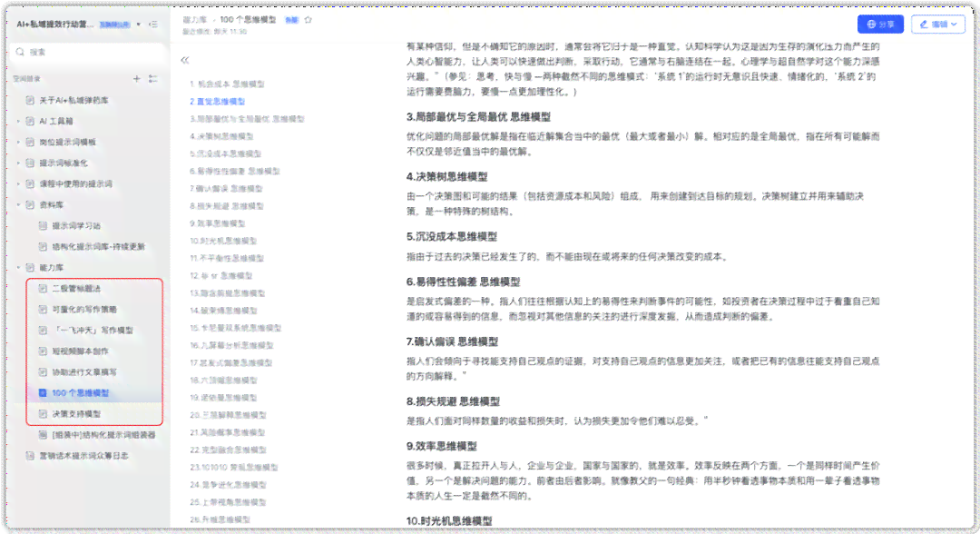Click heading 7.确认偏误 思维模型 in document
Viewport: 980px width, 534px height.
[x=453, y=341]
